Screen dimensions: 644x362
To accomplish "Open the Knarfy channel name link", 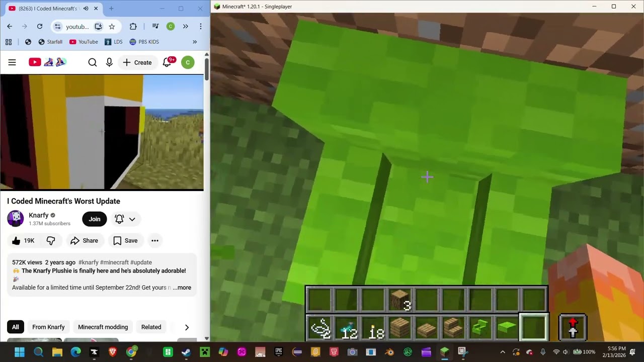I will 39,215.
